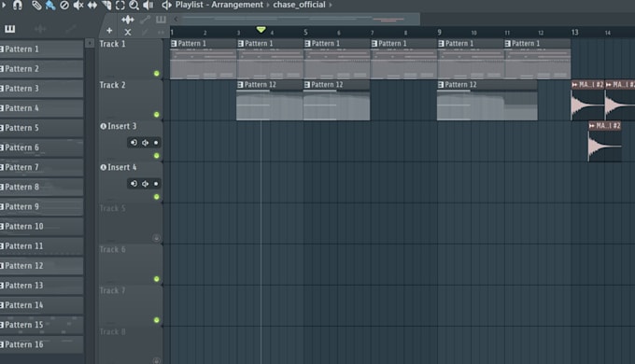The height and width of the screenshot is (364, 635).
Task: Toggle Insert 3 monitor input button
Action: (134, 143)
